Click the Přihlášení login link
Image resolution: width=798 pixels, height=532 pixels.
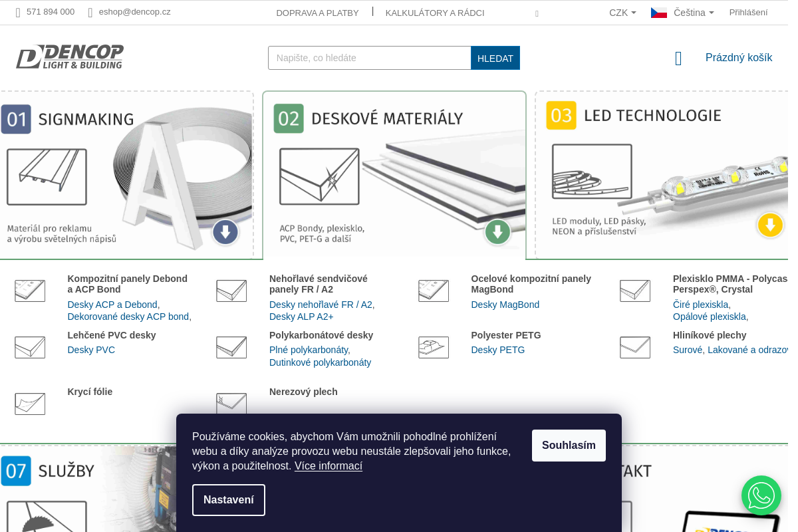(x=748, y=13)
